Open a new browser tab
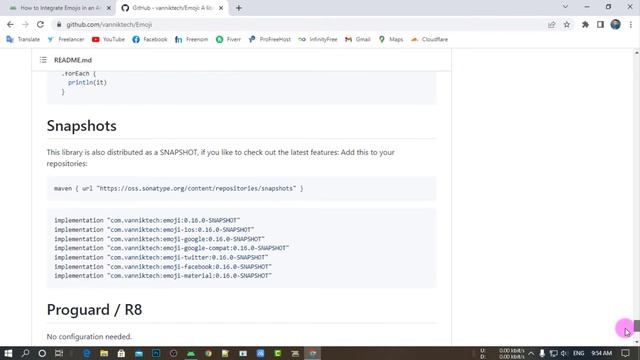 [x=239, y=8]
